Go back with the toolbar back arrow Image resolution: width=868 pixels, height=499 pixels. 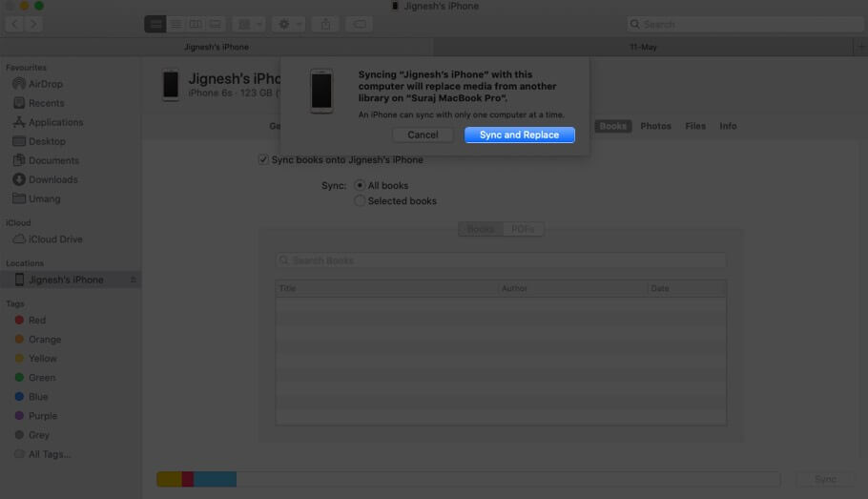coord(15,25)
